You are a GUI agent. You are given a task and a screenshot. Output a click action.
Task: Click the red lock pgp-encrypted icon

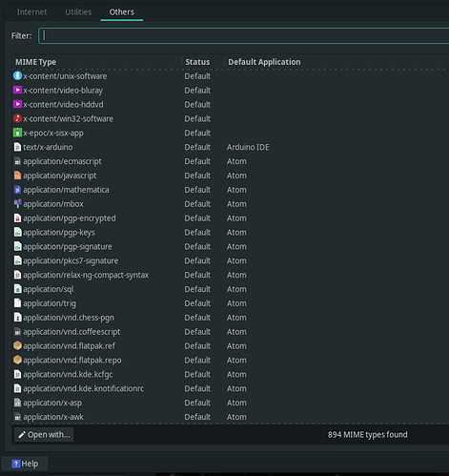[17, 217]
